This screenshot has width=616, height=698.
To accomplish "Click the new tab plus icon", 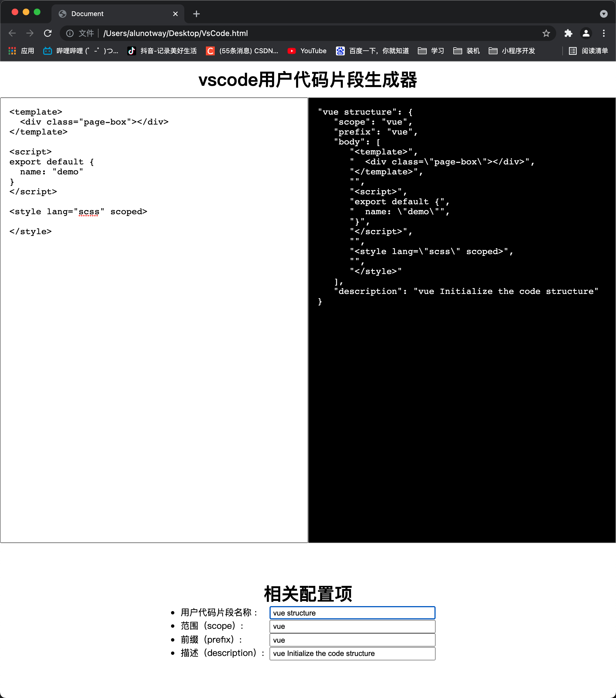I will [x=197, y=14].
